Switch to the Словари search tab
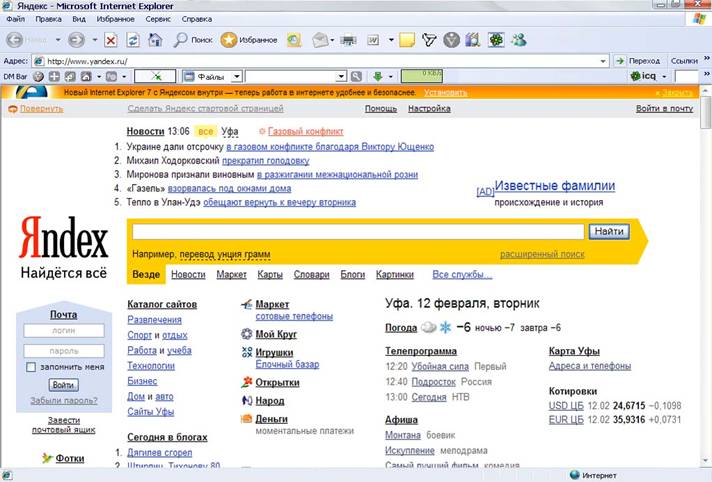The width and height of the screenshot is (712, 482). (x=312, y=274)
